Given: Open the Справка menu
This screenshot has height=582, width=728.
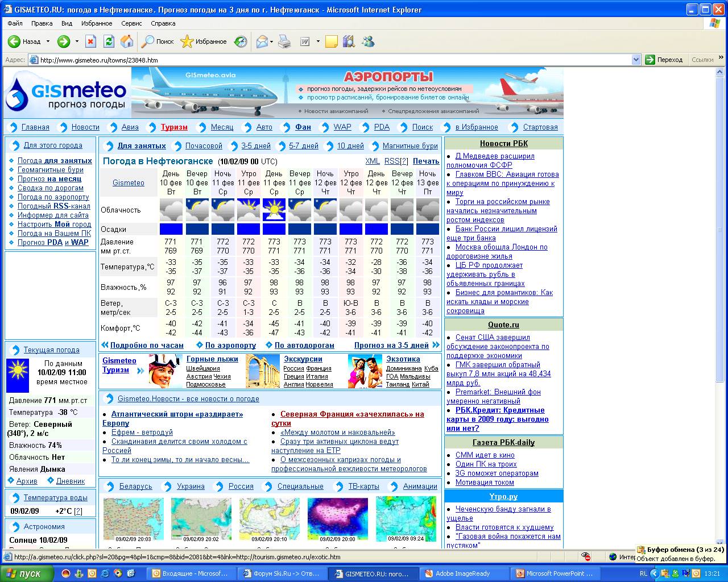Looking at the screenshot, I should tap(163, 23).
